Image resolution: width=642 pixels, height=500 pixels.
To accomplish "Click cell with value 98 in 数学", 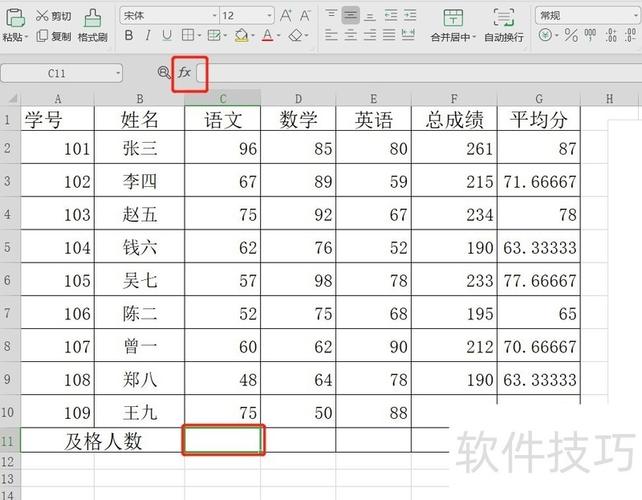I will [298, 280].
